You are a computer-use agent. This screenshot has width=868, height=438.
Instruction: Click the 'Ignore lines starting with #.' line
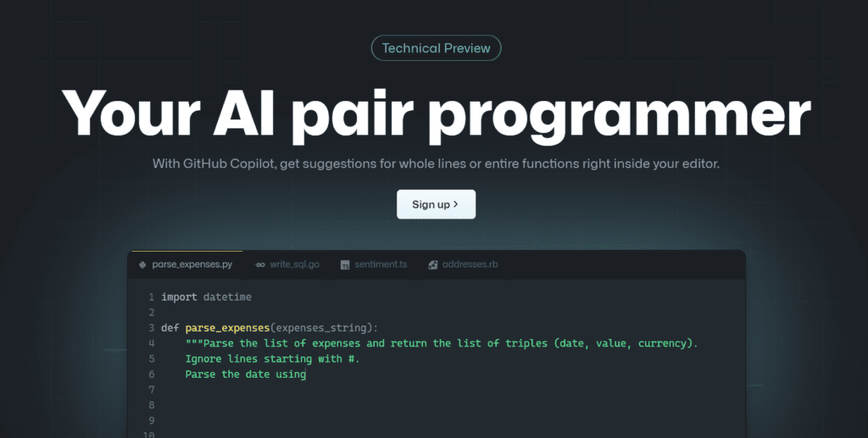point(272,359)
